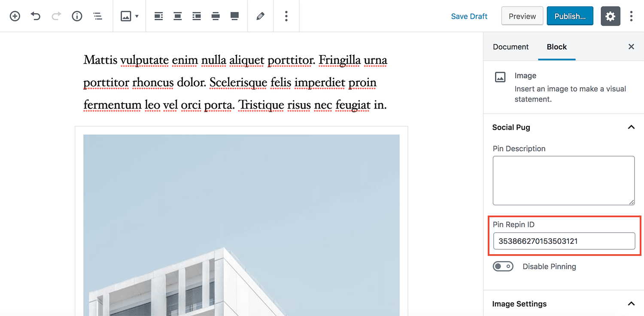
Task: Toggle Disable Pinning off or on
Action: point(503,266)
